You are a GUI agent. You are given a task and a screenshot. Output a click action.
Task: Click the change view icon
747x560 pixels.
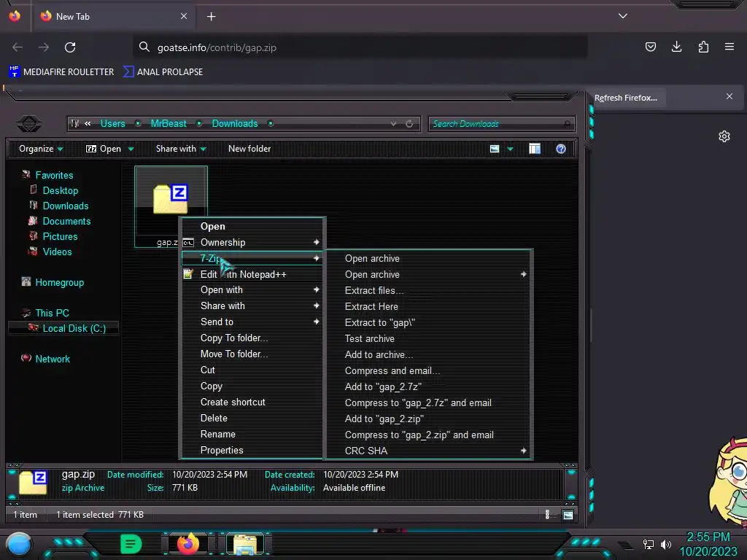[495, 149]
